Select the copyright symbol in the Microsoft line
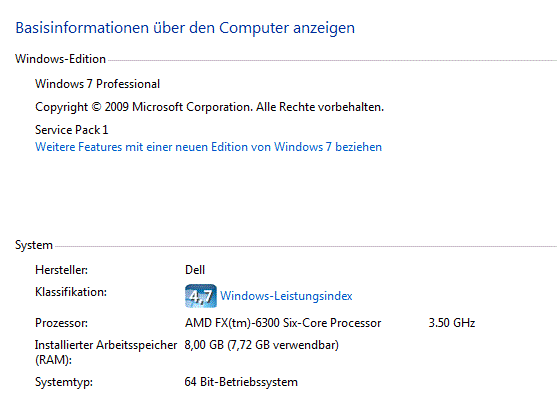 click(x=96, y=107)
